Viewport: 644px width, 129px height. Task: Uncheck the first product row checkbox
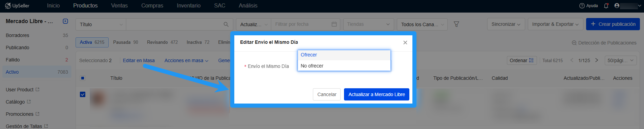click(83, 94)
